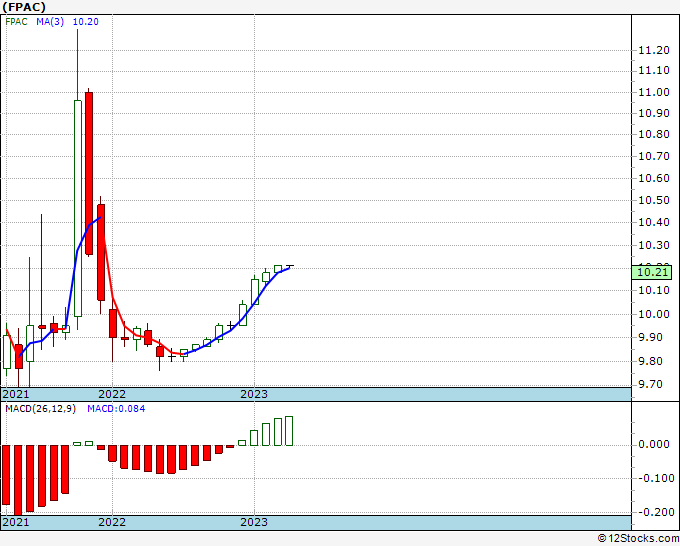Click the tallest green candlestick near 11.00
This screenshot has height=546, width=680.
coord(78,208)
